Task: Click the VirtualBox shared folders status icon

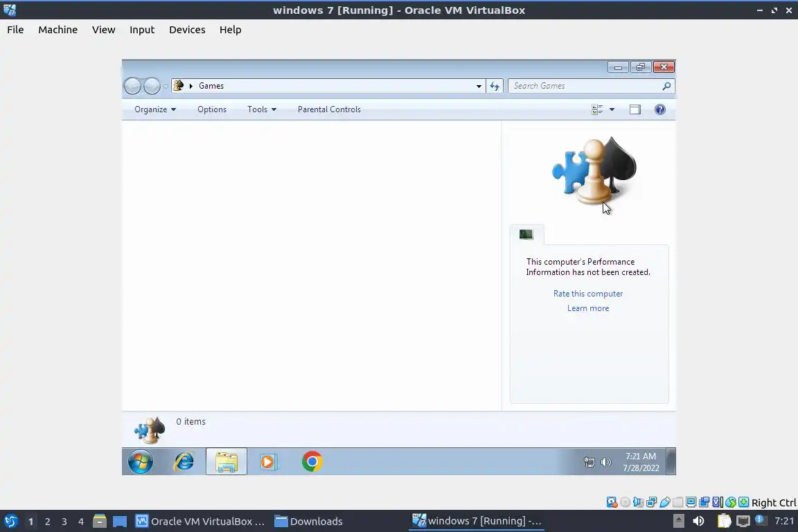Action: point(678,502)
